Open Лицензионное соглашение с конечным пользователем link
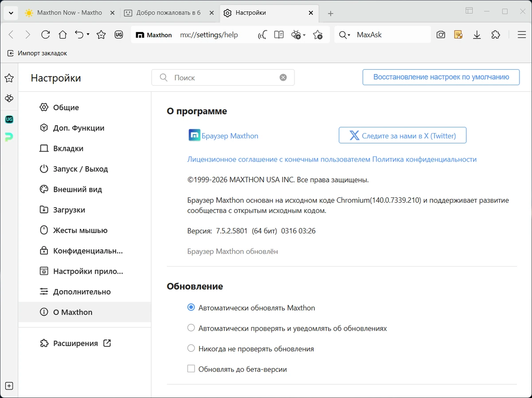 [279, 159]
